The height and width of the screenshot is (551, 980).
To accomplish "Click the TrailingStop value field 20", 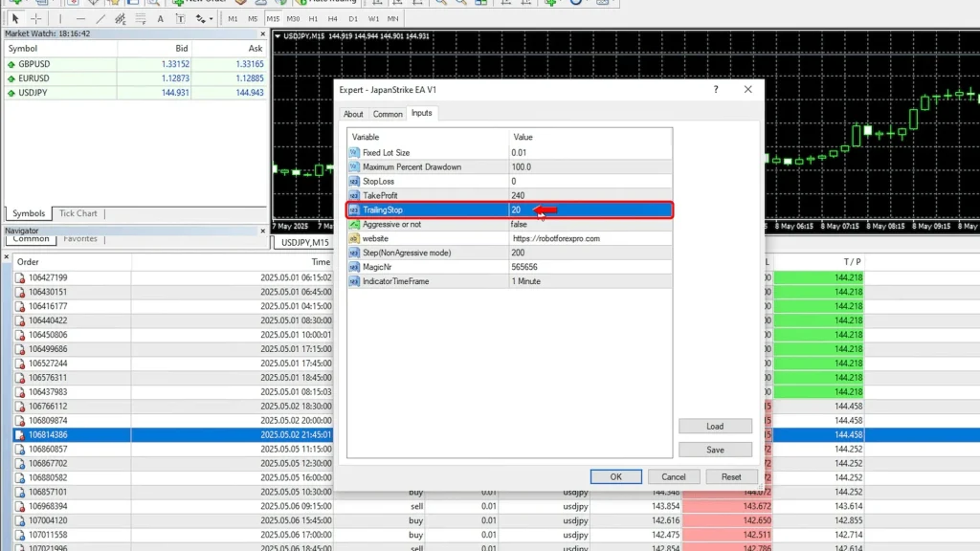I will (x=517, y=209).
